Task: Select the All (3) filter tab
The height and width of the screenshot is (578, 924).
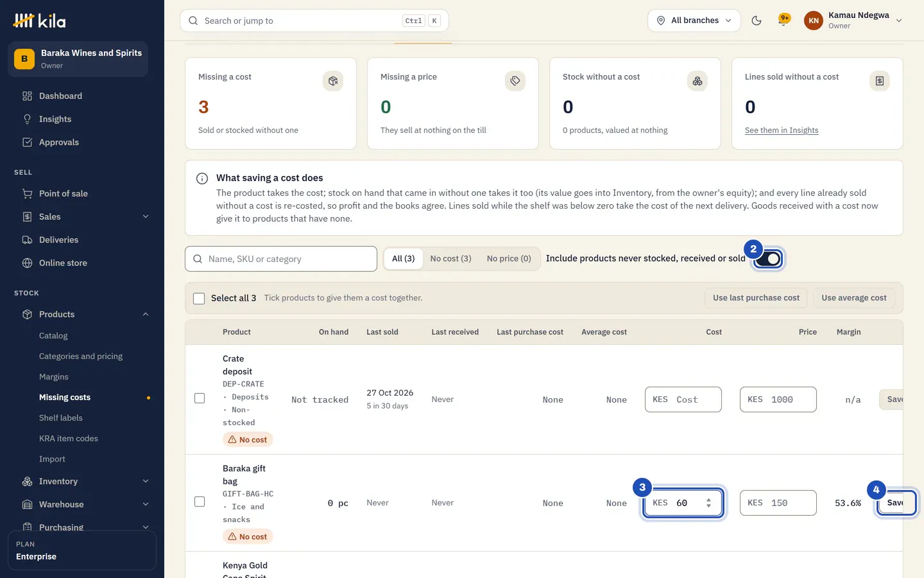Action: click(x=404, y=259)
